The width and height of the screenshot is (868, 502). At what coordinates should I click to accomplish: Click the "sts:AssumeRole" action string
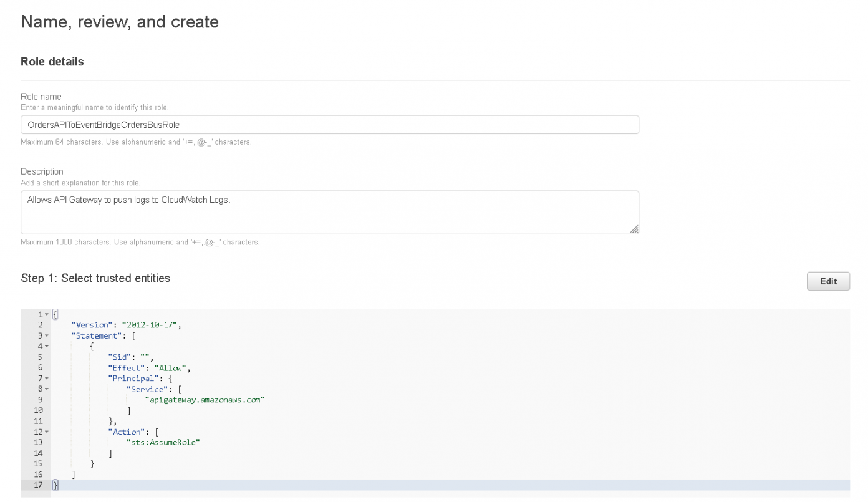click(x=162, y=443)
